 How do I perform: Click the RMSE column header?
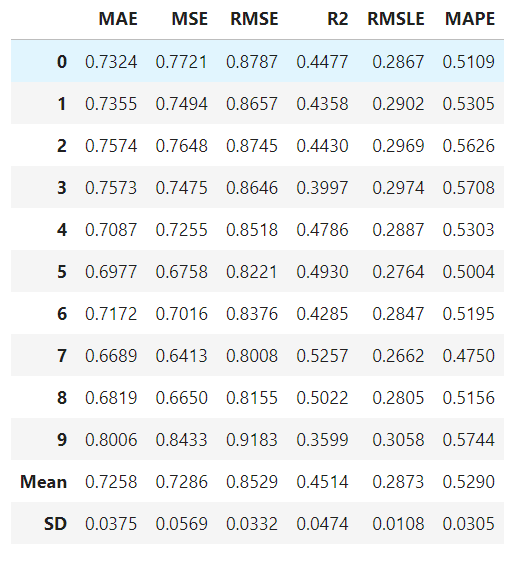pos(254,19)
